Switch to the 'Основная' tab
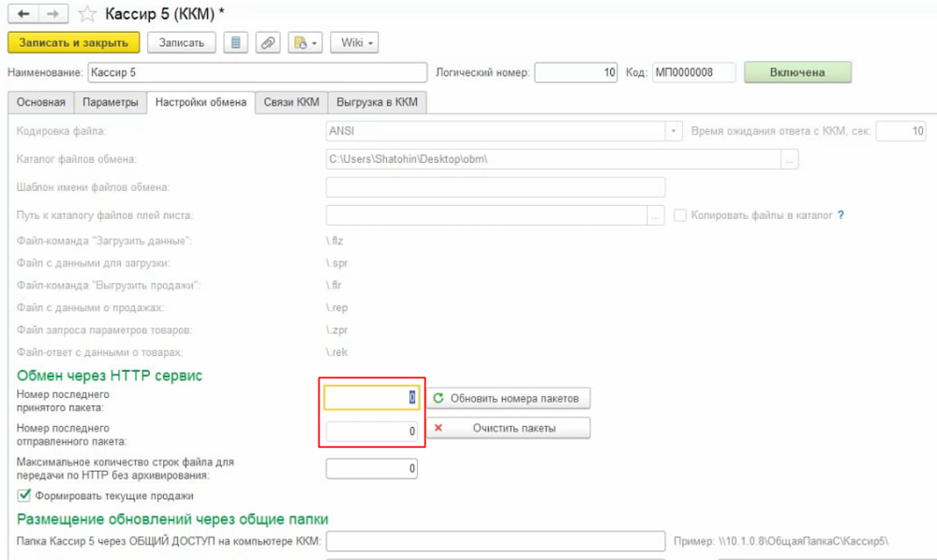Viewport: 937px width, 560px height. [41, 103]
